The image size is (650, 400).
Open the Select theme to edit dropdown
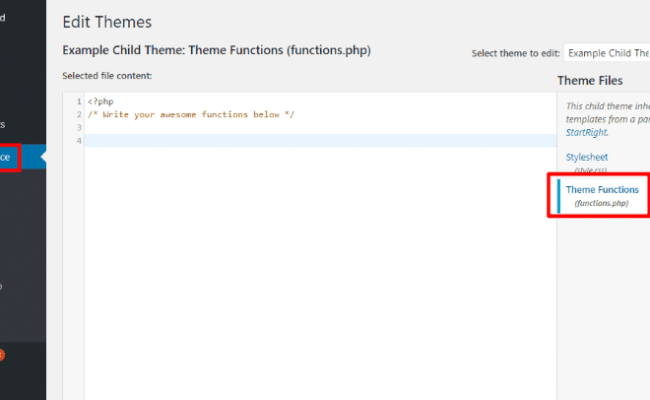pyautogui.click(x=607, y=53)
